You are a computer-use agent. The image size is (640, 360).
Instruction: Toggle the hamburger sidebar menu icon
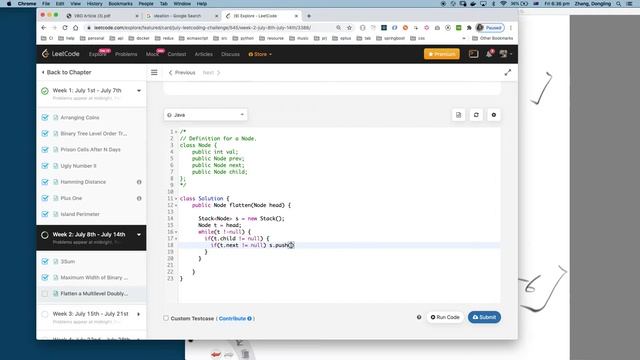coord(154,72)
